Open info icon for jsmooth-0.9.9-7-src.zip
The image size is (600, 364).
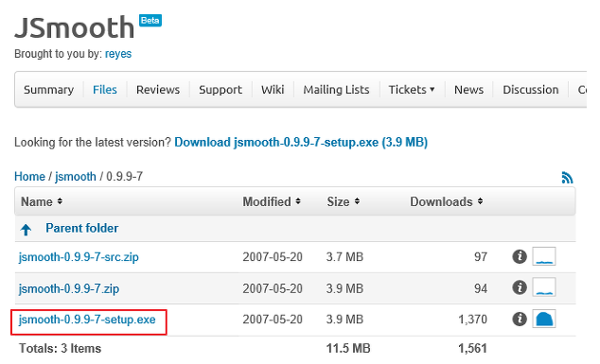(x=520, y=256)
